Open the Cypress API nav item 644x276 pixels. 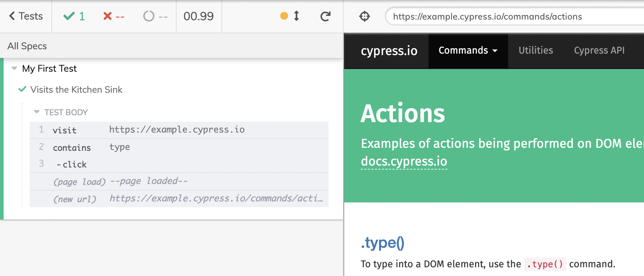599,50
